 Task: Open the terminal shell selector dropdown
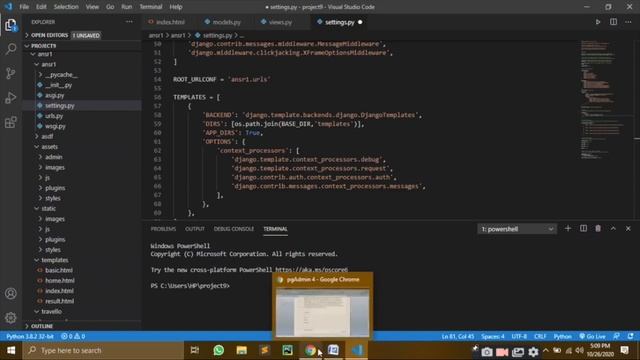517,229
